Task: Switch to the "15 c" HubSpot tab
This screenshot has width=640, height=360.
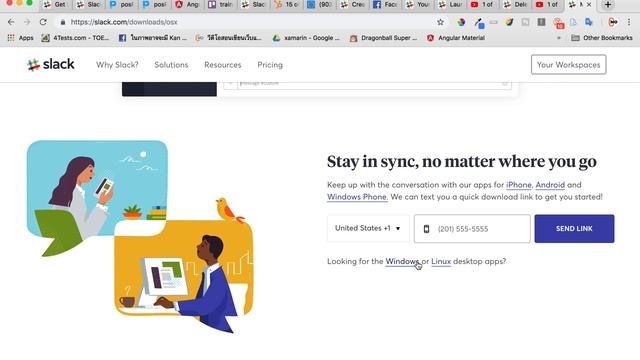Action: click(x=287, y=4)
